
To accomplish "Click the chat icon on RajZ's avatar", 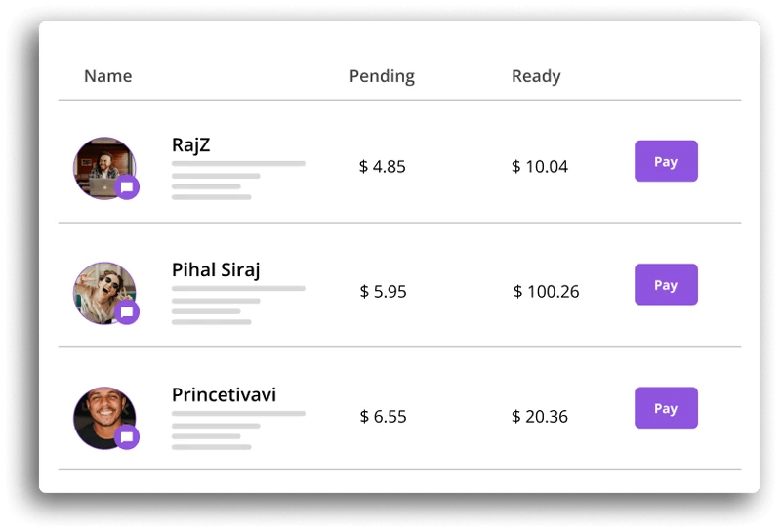I will pos(127,187).
